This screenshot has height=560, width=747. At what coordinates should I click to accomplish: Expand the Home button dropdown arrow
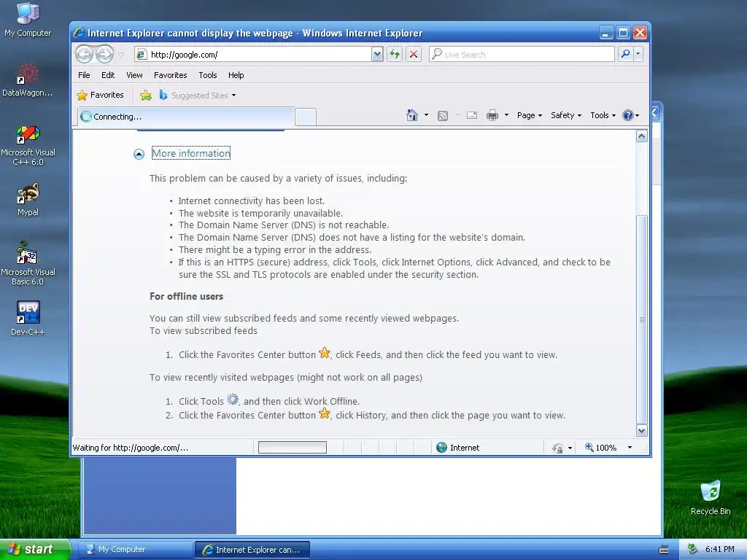click(x=426, y=114)
